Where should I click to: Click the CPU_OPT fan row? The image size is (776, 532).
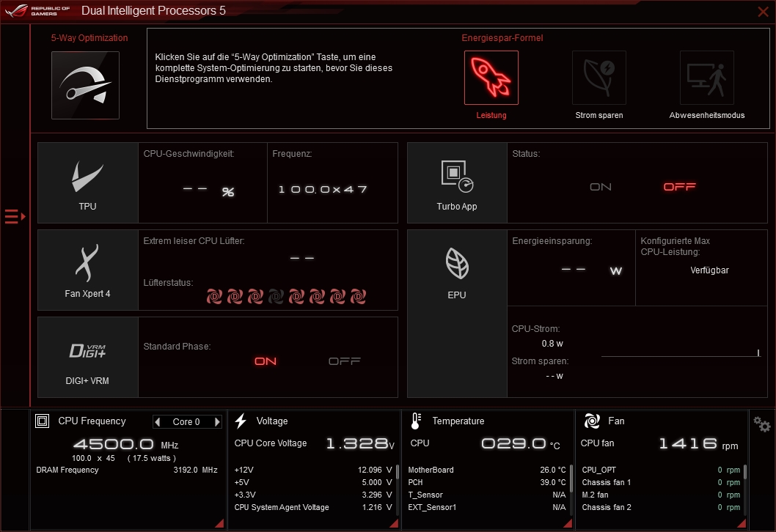click(661, 470)
